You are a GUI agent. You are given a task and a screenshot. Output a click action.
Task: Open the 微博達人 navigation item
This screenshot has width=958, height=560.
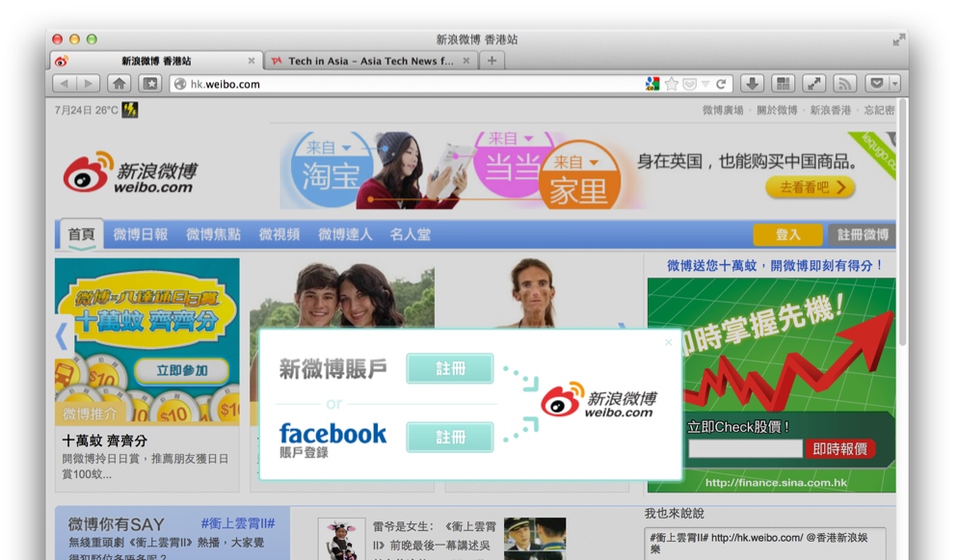point(345,234)
